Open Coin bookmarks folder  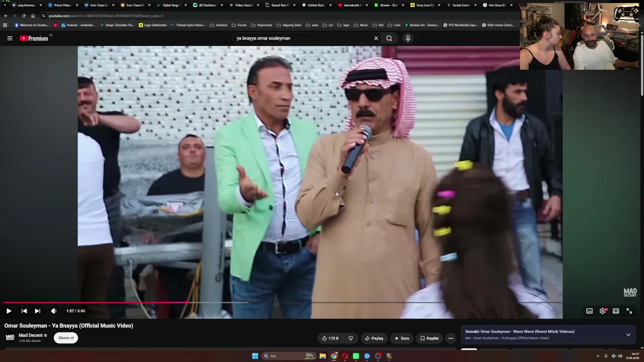394,25
